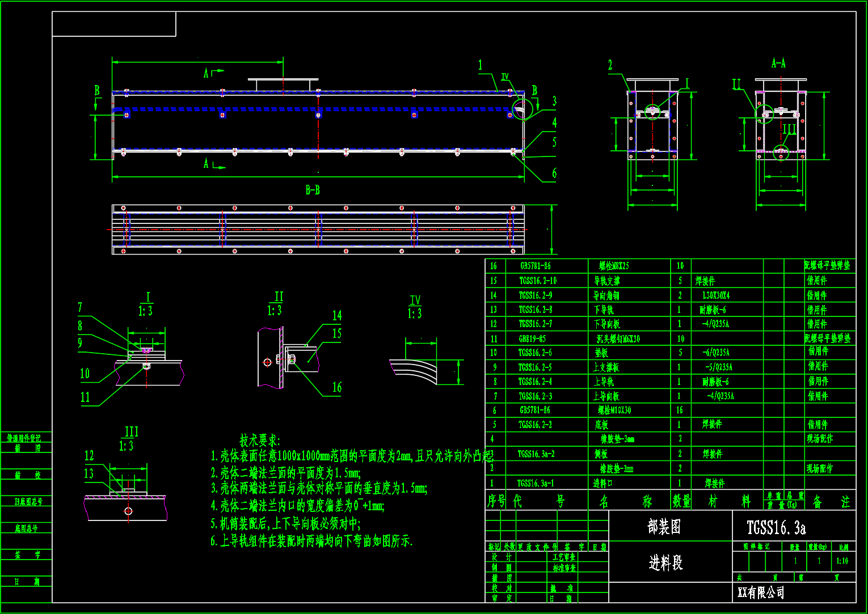This screenshot has width=868, height=614.
Task: Select L30X30X4 material cell in parts list
Action: click(x=716, y=295)
